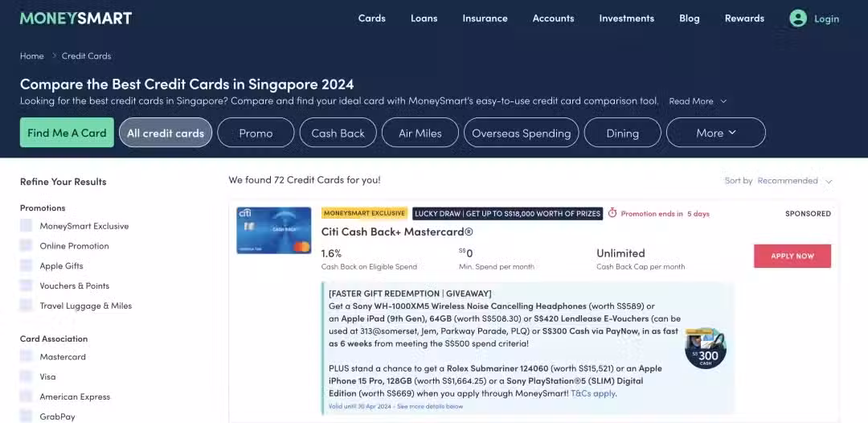Go to Home breadcrumb
The image size is (868, 423).
pos(31,56)
